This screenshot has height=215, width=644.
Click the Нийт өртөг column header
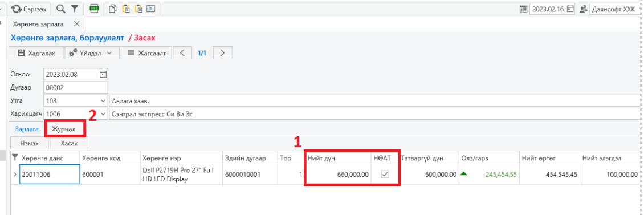(x=549, y=157)
